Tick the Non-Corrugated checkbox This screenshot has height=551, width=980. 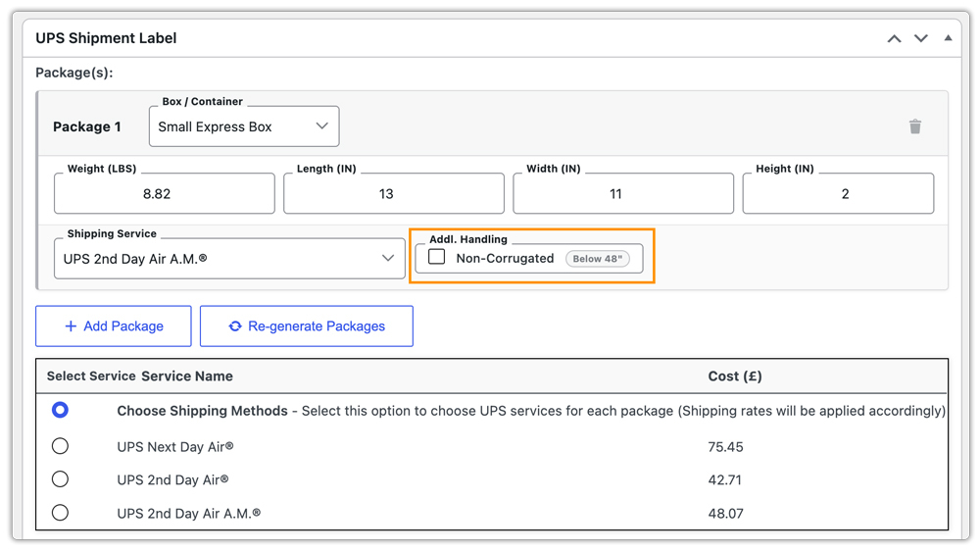436,257
